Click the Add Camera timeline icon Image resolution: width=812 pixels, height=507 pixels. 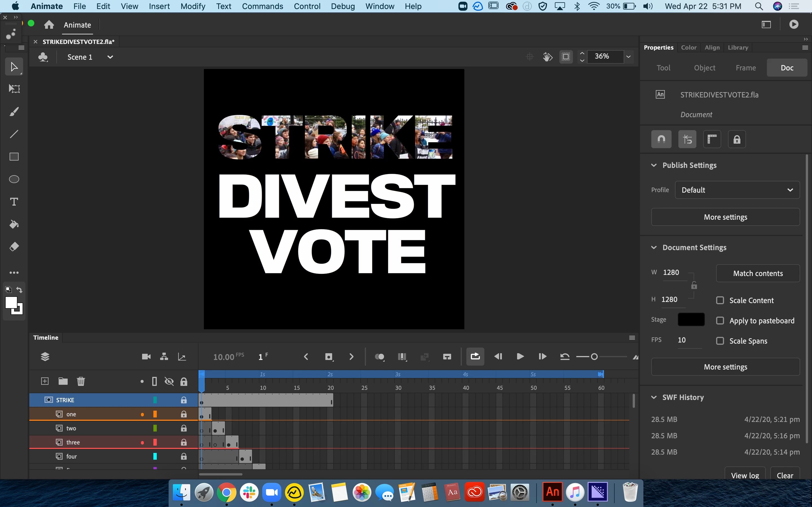click(x=146, y=356)
